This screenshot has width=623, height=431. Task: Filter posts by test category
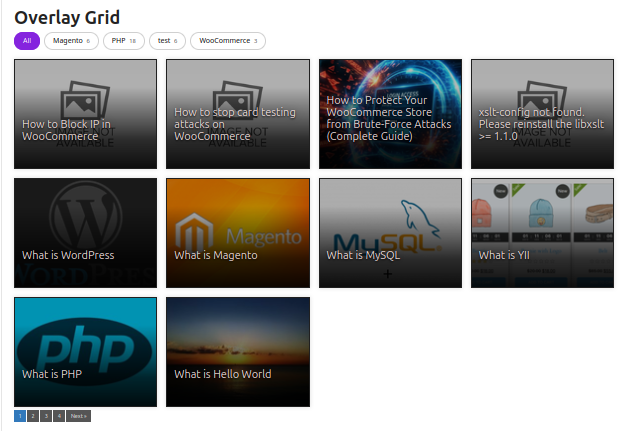[x=167, y=41]
